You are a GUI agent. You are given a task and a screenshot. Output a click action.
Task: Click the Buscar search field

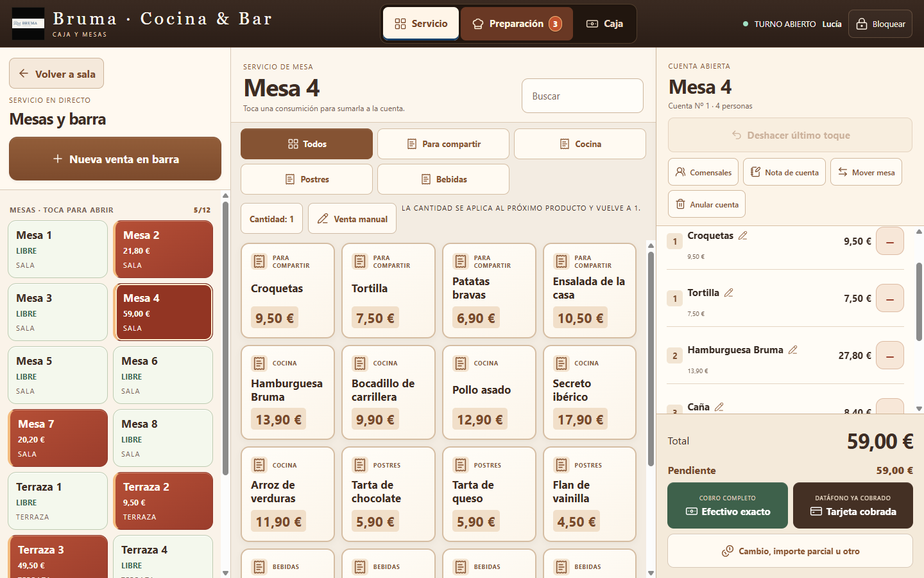[x=583, y=96]
